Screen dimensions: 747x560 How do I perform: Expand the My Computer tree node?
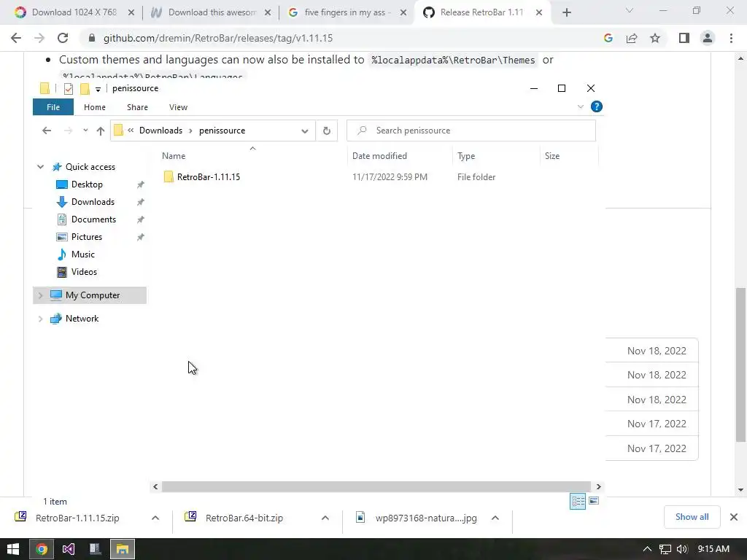coord(41,295)
